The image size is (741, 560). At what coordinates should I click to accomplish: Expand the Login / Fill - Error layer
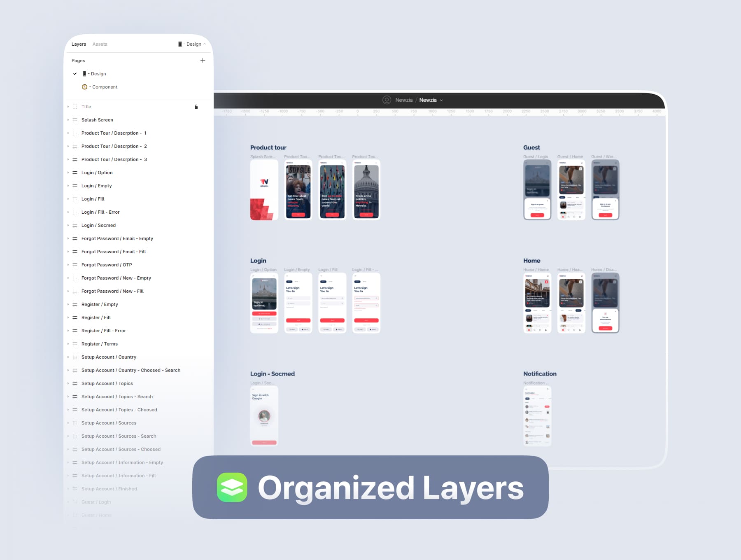coord(68,212)
